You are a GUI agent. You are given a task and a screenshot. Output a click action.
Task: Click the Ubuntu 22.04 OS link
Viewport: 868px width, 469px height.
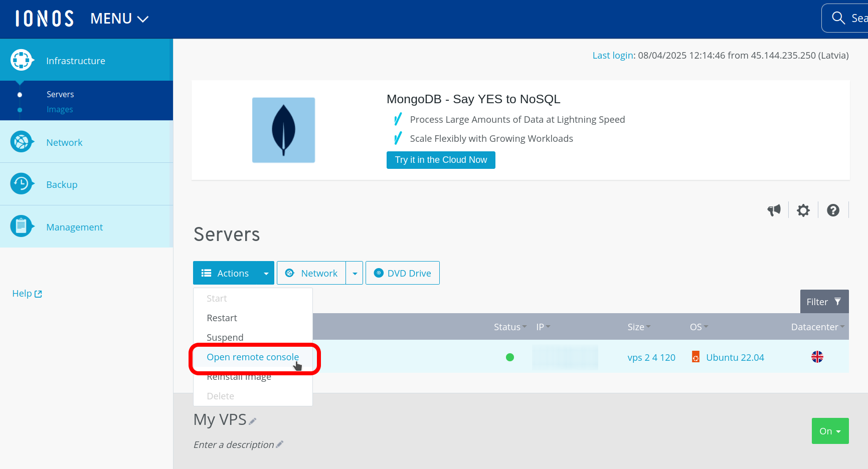click(735, 358)
